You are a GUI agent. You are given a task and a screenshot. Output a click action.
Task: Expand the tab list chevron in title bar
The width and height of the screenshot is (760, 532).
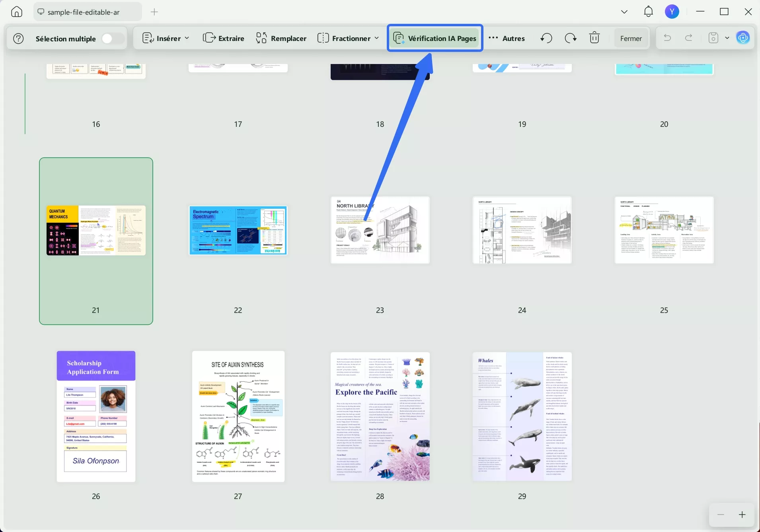[624, 12]
